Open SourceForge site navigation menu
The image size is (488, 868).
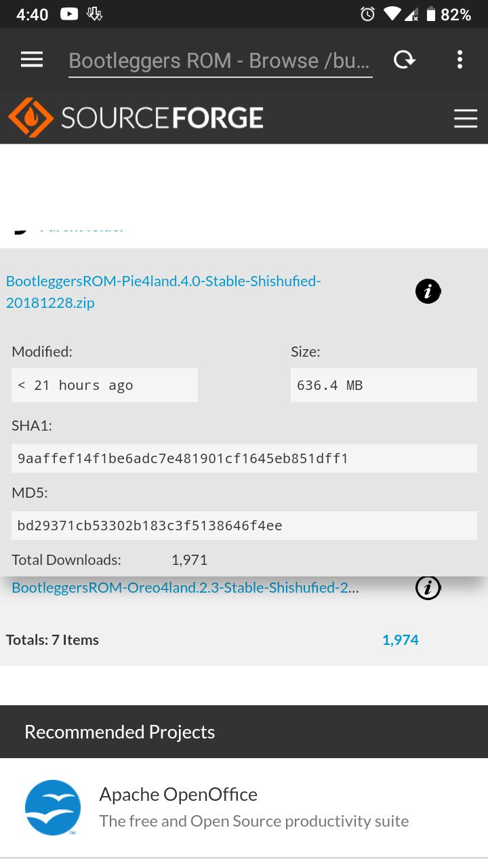point(466,119)
